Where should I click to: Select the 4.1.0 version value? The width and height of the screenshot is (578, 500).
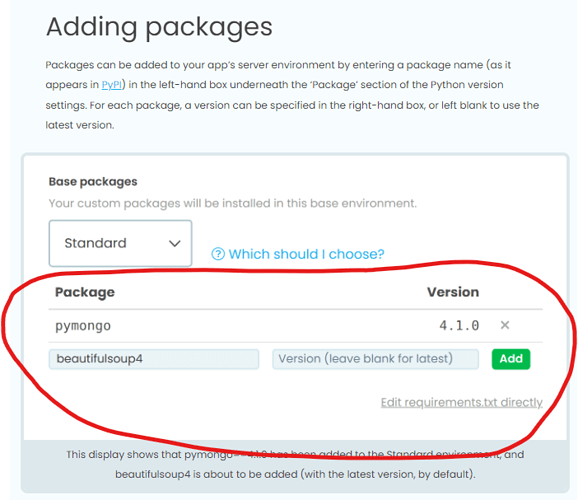[x=459, y=326]
